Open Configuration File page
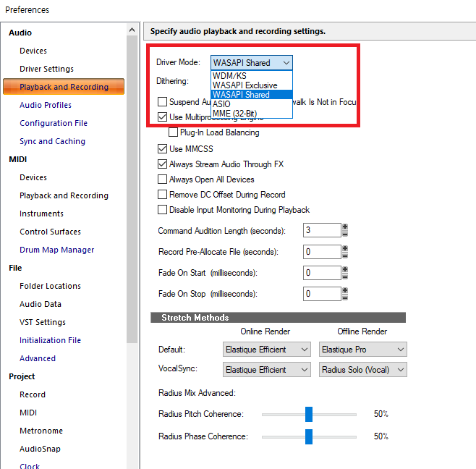476x469 pixels. click(54, 123)
